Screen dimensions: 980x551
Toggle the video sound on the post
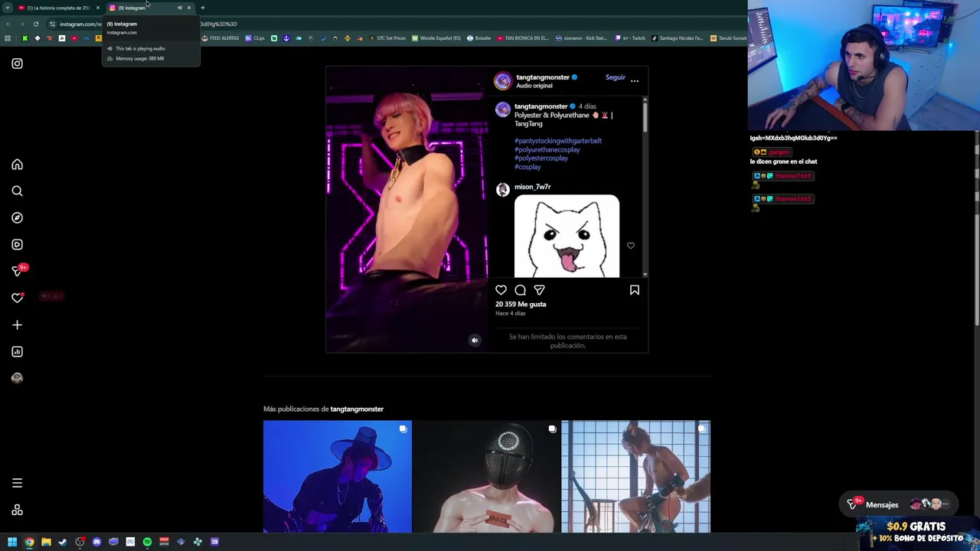[475, 341]
